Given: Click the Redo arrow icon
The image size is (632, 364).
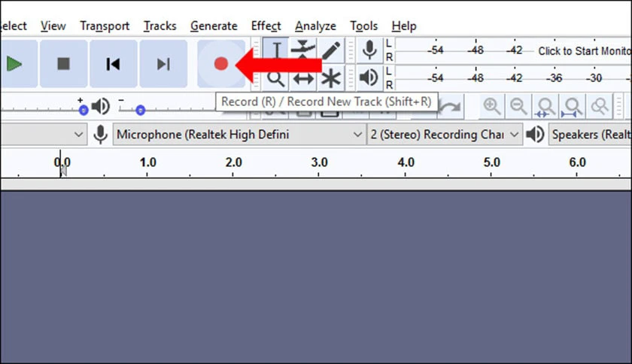Looking at the screenshot, I should click(x=450, y=107).
